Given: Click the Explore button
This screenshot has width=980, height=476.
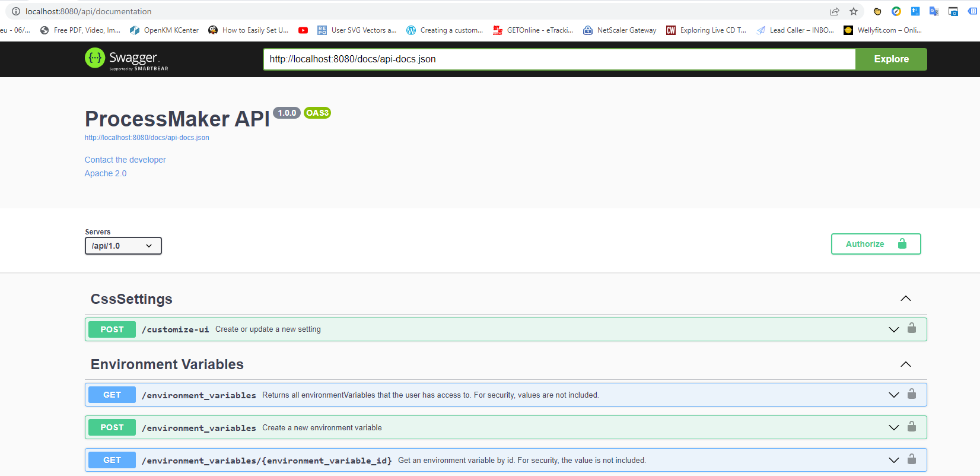Looking at the screenshot, I should 891,59.
